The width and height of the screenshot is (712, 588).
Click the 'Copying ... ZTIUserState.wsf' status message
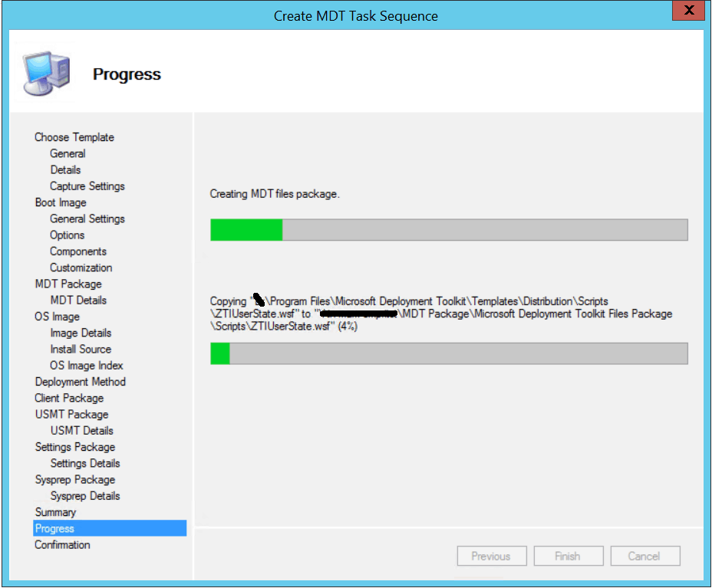pos(441,314)
